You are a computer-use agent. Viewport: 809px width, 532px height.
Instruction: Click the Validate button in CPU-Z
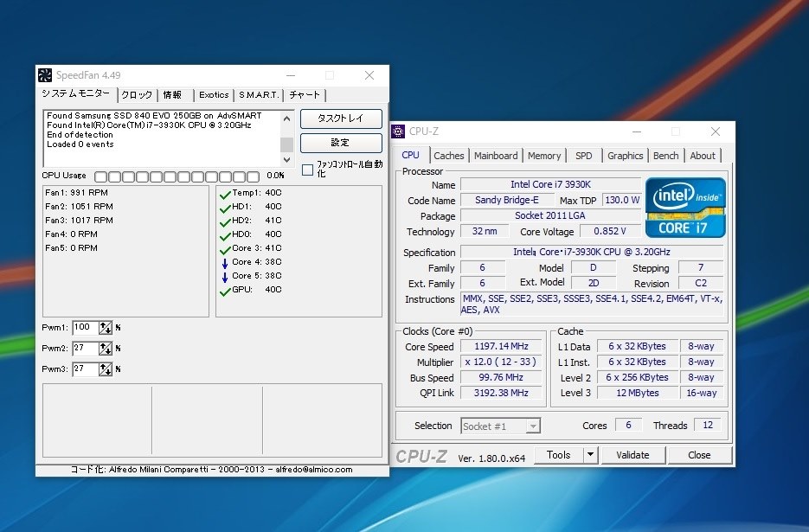(x=633, y=455)
